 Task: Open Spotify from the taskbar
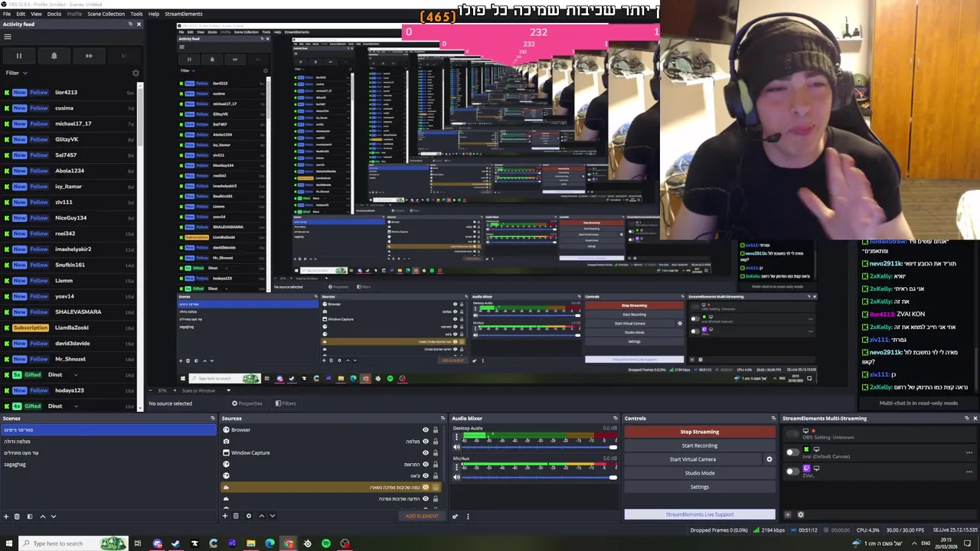pos(326,543)
